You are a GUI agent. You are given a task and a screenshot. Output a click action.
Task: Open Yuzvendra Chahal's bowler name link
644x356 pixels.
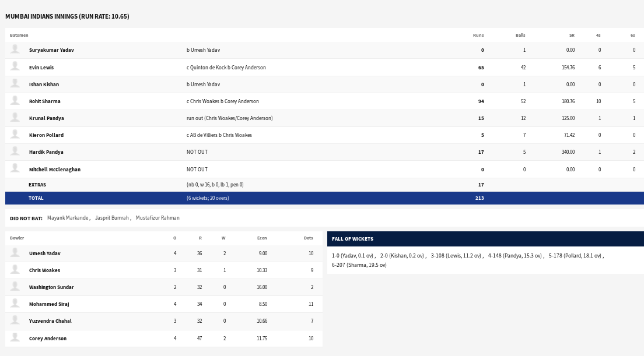[50, 320]
